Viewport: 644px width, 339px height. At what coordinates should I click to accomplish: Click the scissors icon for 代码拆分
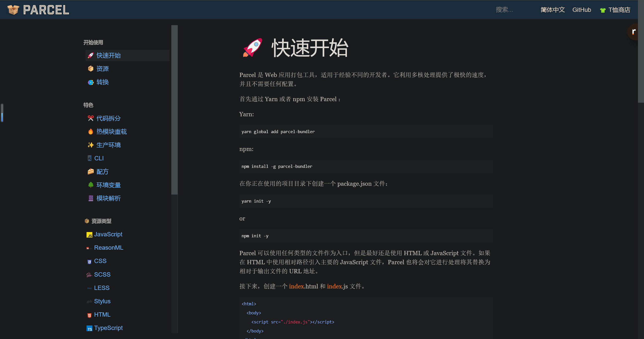click(x=91, y=118)
